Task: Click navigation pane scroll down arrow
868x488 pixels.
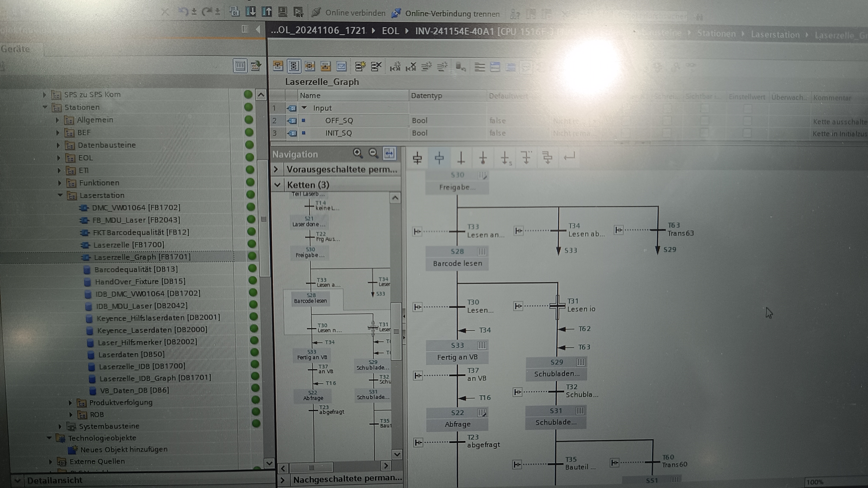Action: (397, 454)
